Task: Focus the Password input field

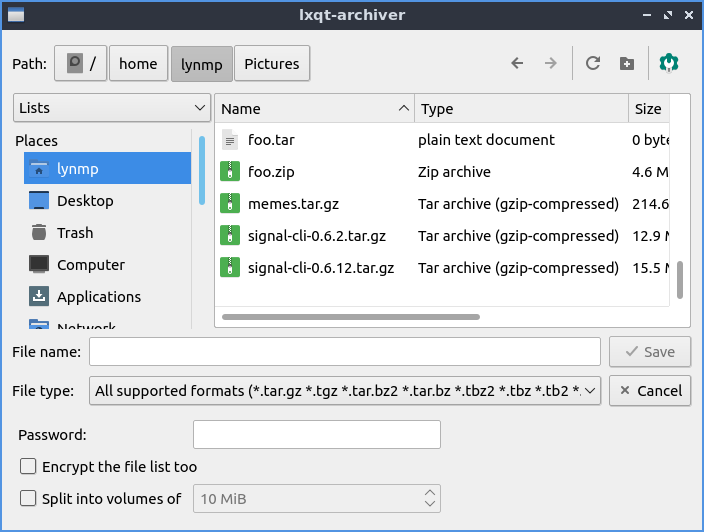Action: coord(316,435)
